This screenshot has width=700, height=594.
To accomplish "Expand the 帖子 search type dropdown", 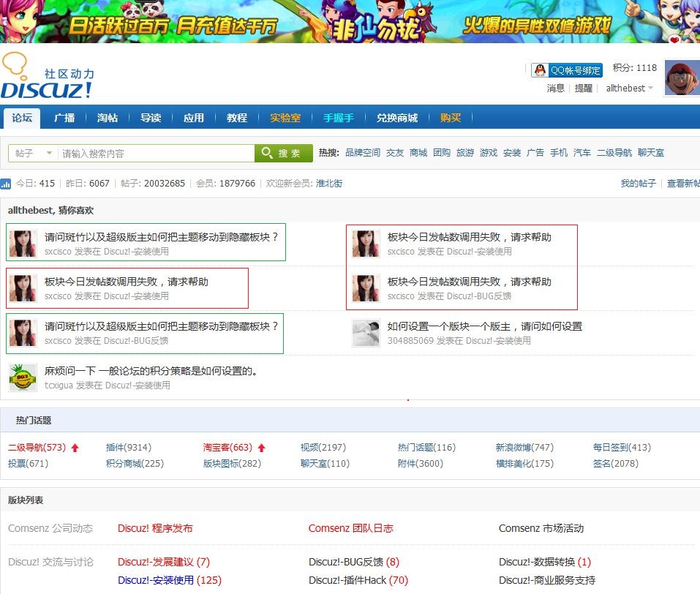I will click(x=33, y=153).
